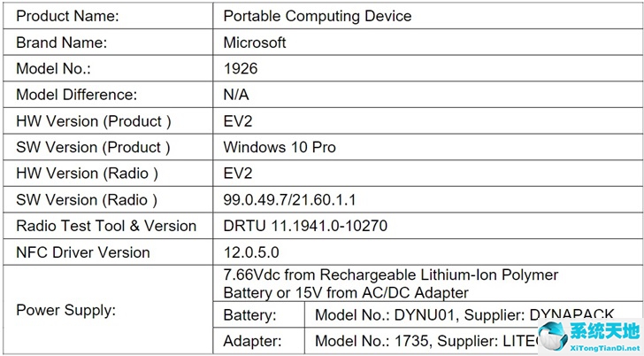Select the HW Version (Radio) label
The width and height of the screenshot is (644, 356).
point(87,174)
